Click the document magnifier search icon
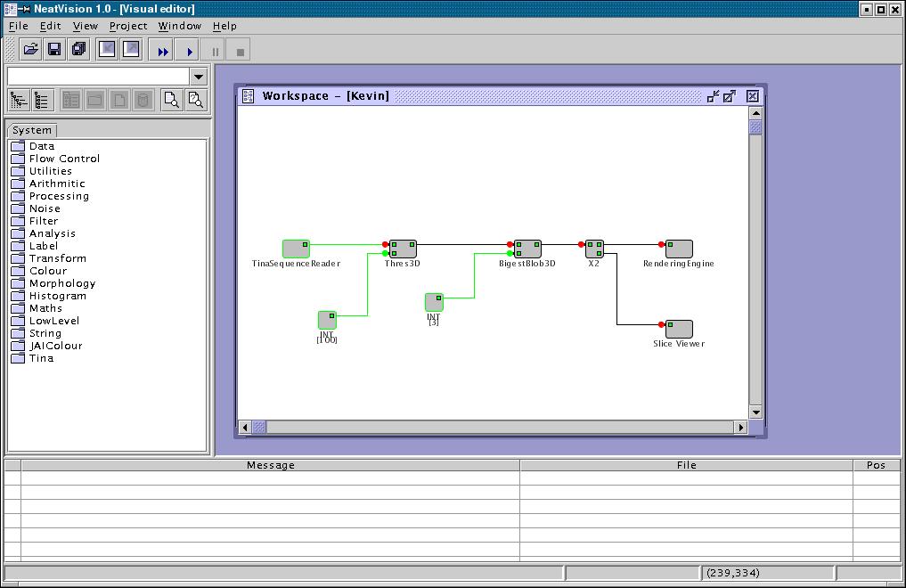 171,101
